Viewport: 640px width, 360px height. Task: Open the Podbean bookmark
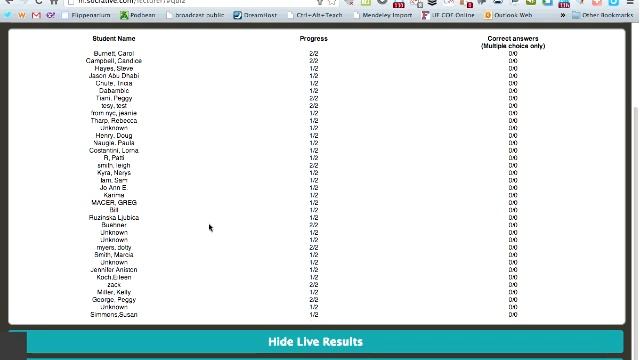[x=138, y=15]
